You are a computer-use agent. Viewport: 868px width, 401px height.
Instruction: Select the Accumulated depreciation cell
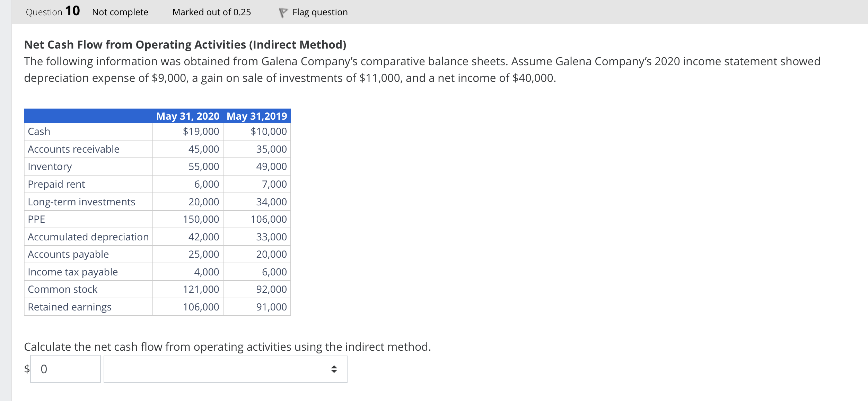(88, 237)
